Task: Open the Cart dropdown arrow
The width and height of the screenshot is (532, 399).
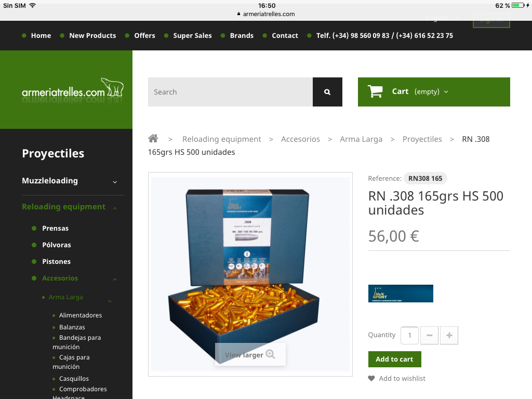Action: coord(446,92)
